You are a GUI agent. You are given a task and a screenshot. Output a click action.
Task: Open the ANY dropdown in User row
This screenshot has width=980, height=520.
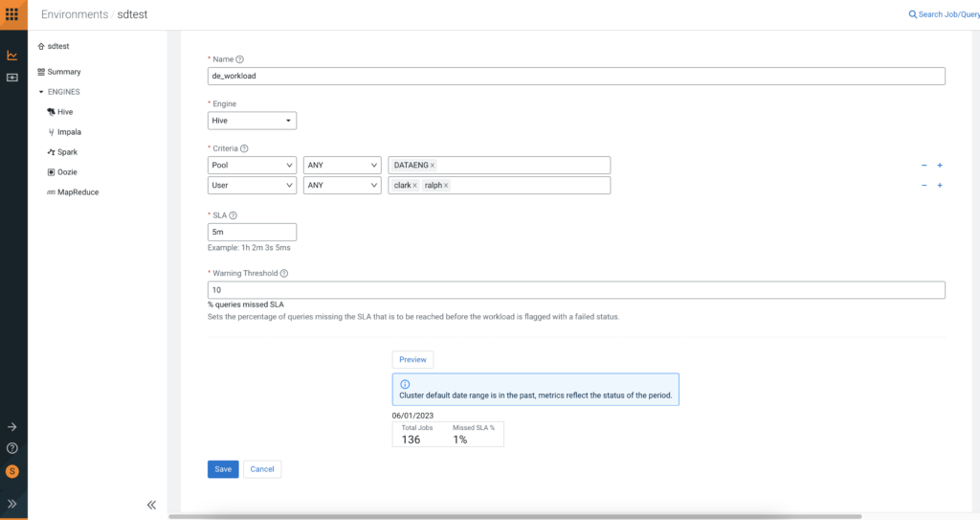pos(342,186)
